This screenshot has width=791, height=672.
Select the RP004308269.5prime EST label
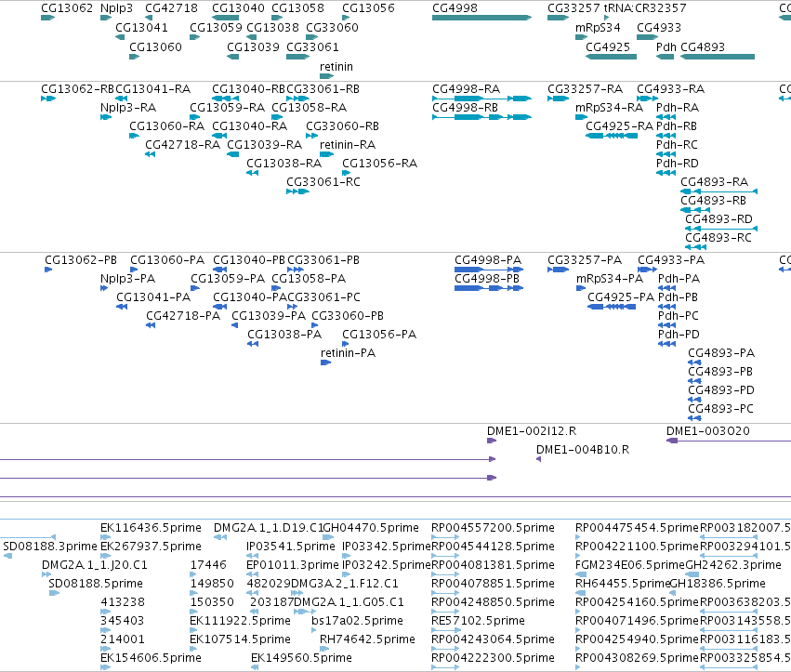[x=637, y=658]
